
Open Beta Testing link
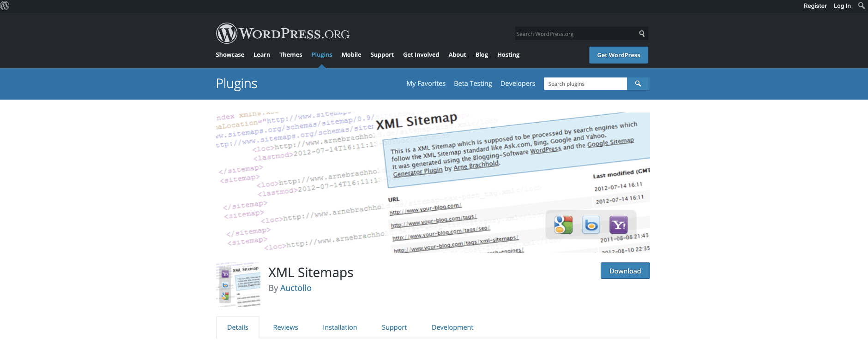point(473,83)
